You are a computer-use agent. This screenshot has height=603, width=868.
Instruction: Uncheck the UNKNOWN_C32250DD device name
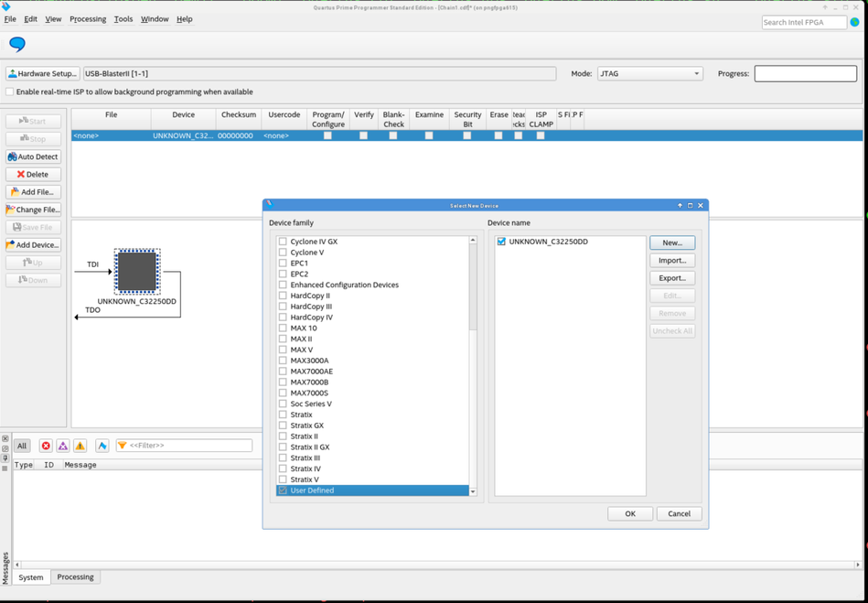click(x=501, y=242)
